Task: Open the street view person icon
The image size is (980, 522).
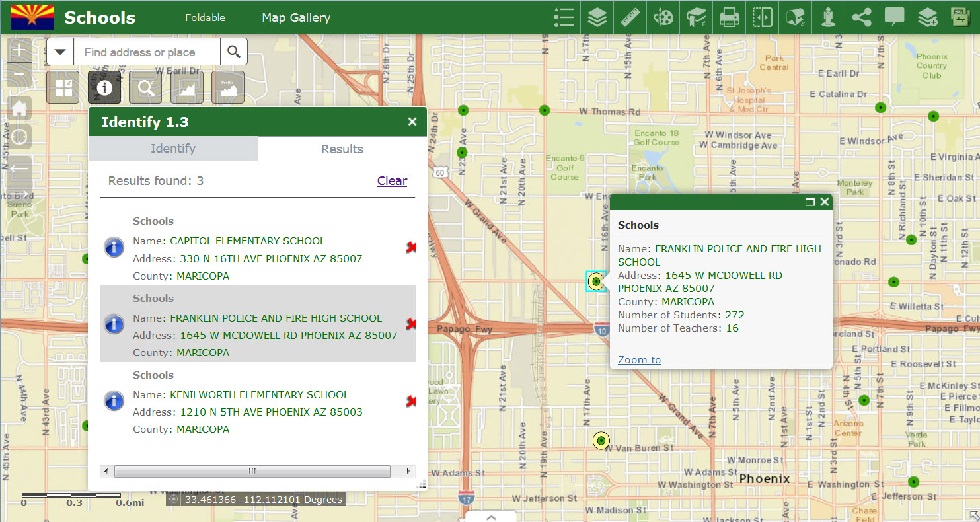Action: (828, 17)
